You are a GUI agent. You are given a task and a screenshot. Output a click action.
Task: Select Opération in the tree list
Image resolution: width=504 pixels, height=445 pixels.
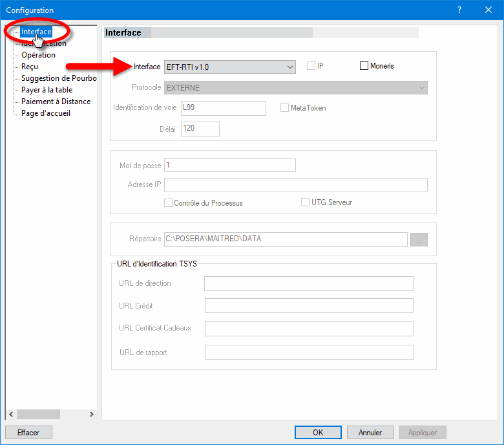pyautogui.click(x=38, y=55)
